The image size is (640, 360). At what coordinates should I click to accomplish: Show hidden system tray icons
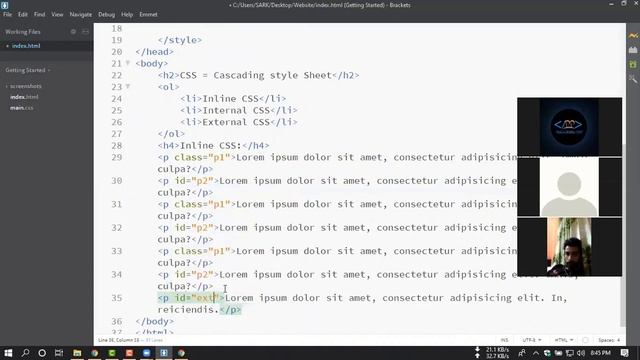click(536, 353)
